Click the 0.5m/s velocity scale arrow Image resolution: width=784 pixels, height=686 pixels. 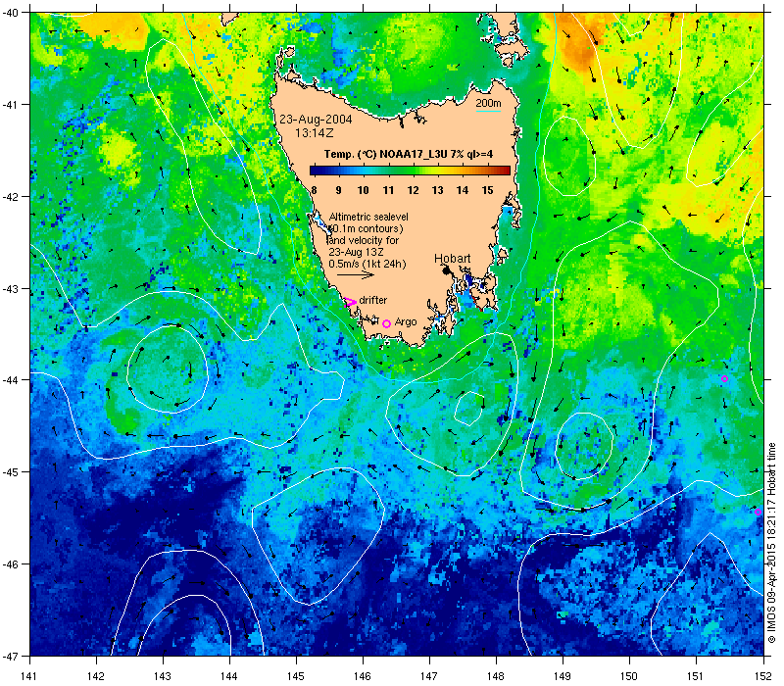click(356, 274)
